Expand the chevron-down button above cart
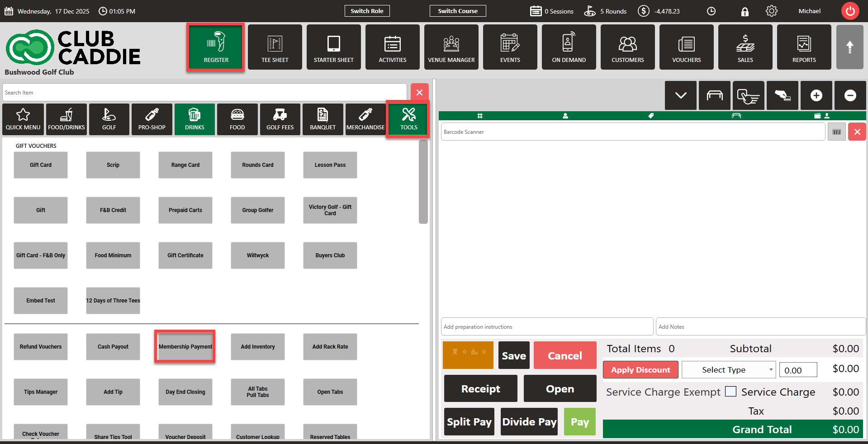 (x=680, y=95)
